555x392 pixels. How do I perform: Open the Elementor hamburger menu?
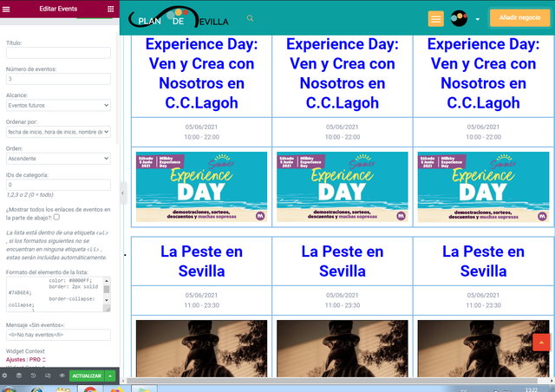[x=6, y=10]
